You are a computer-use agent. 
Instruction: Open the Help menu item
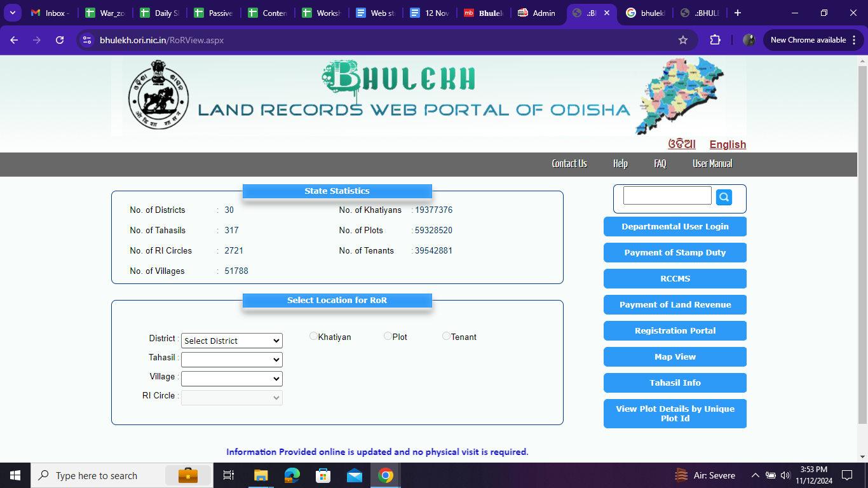click(620, 164)
